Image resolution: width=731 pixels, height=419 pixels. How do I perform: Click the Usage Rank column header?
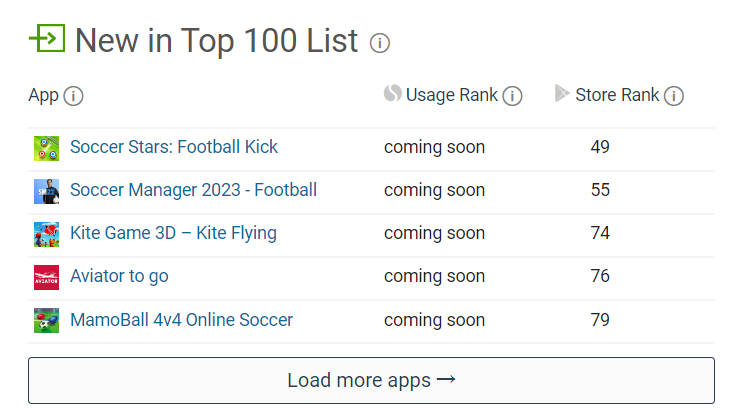click(452, 95)
